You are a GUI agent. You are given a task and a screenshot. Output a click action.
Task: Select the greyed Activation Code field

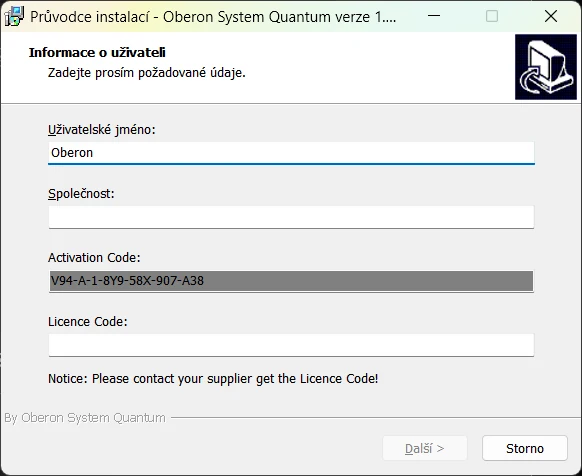[291, 281]
